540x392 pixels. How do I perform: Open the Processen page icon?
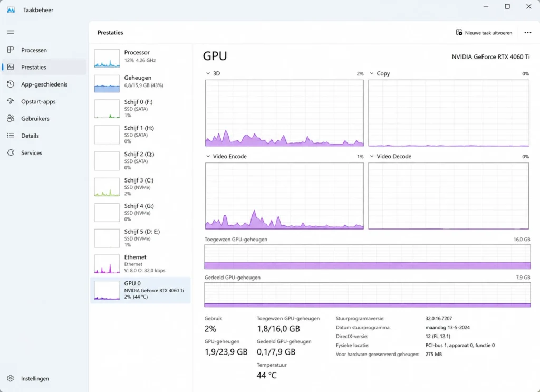tap(11, 50)
